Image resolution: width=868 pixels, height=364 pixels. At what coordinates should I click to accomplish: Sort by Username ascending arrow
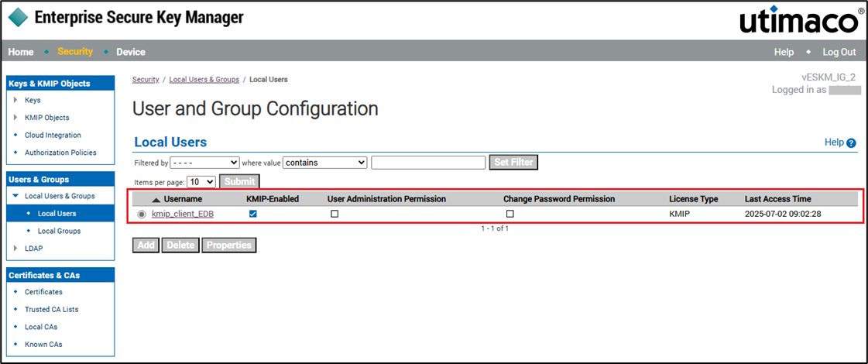[156, 200]
